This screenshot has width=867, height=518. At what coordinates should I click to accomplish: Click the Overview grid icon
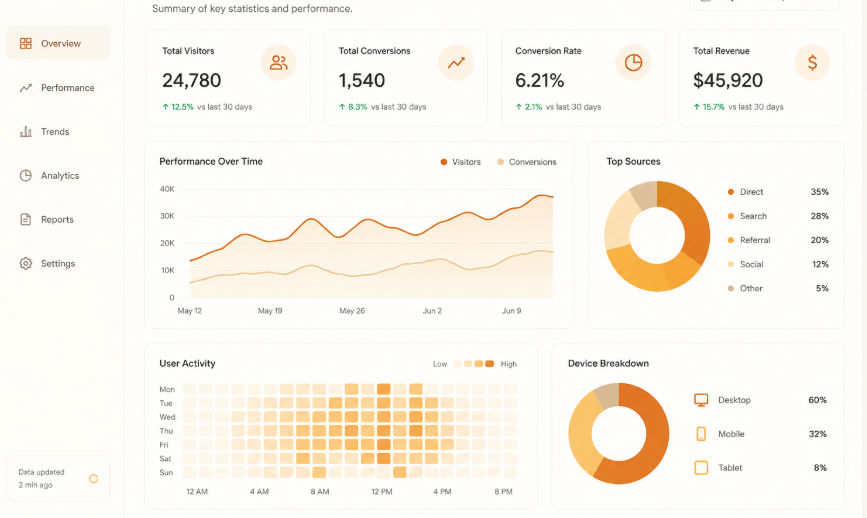pyautogui.click(x=25, y=43)
